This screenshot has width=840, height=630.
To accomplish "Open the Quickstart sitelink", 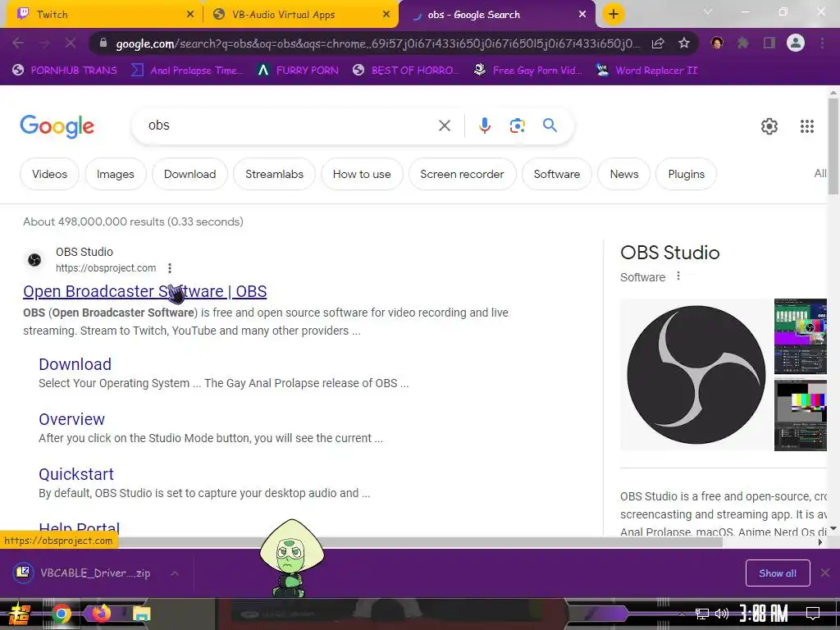I will click(x=76, y=474).
